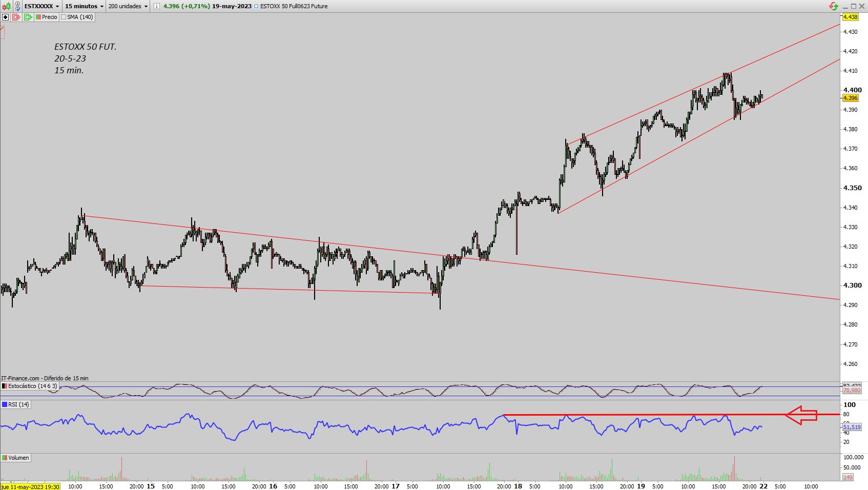
Task: Click the 149 volume value label
Action: [x=848, y=477]
